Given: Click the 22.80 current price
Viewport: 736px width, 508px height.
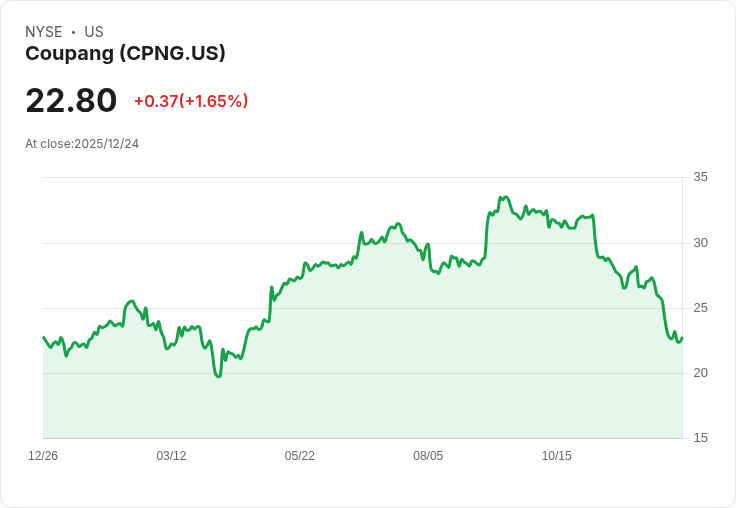Looking at the screenshot, I should tap(71, 101).
